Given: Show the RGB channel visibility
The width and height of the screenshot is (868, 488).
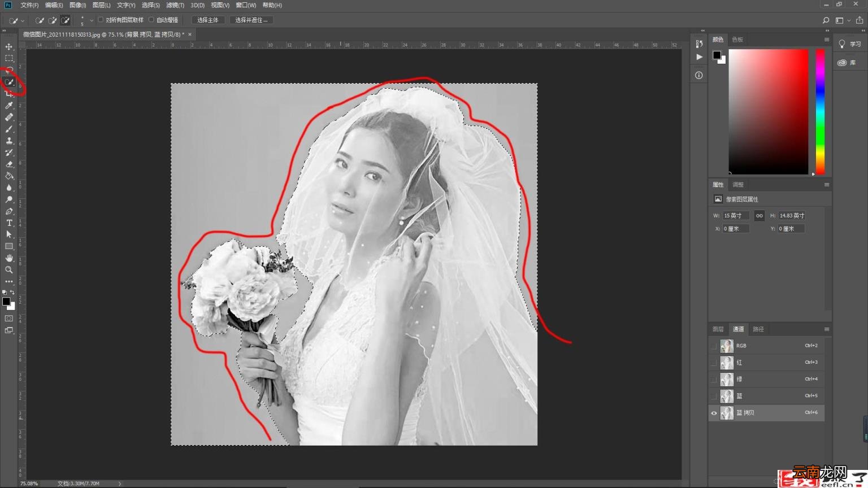Looking at the screenshot, I should pyautogui.click(x=714, y=346).
